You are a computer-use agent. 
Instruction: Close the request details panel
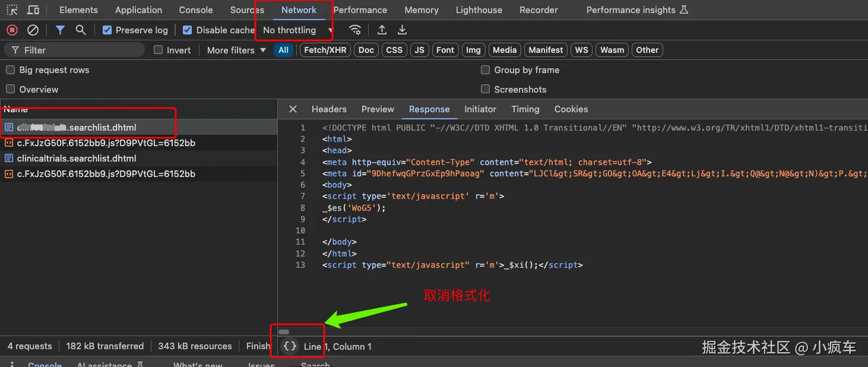(293, 109)
